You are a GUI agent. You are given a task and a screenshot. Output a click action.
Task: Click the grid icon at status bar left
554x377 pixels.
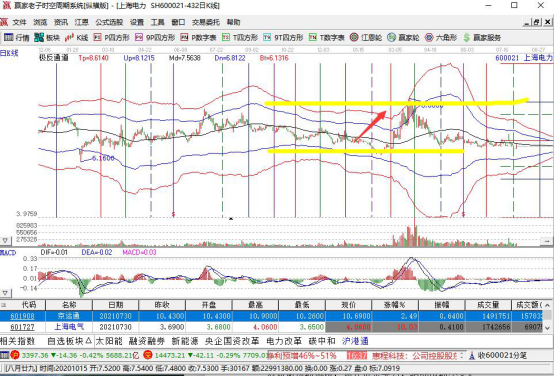pos(5,355)
